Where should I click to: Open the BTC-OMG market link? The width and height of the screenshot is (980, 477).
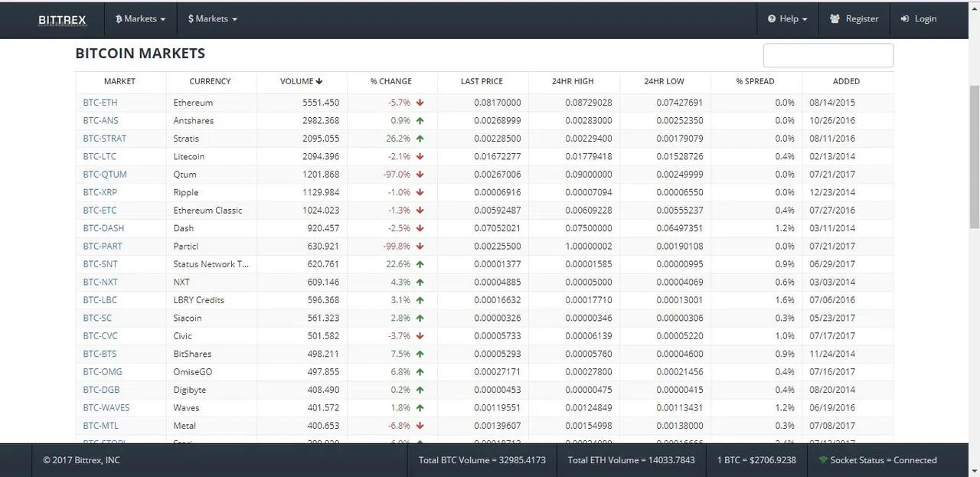[103, 372]
